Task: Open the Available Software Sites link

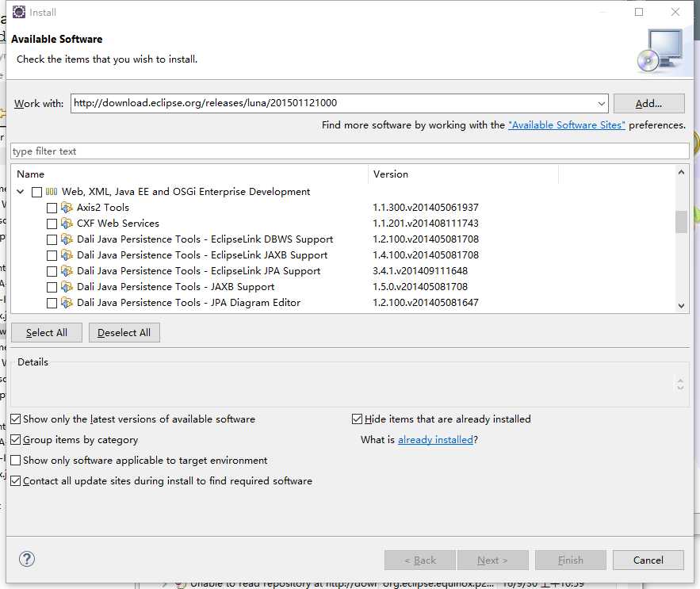Action: click(x=567, y=125)
